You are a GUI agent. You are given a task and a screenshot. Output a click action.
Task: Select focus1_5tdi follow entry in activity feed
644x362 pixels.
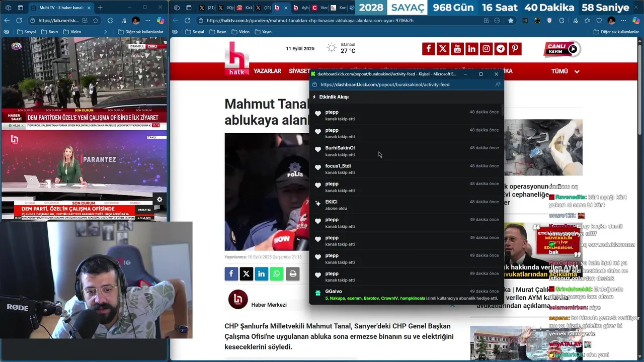point(407,169)
